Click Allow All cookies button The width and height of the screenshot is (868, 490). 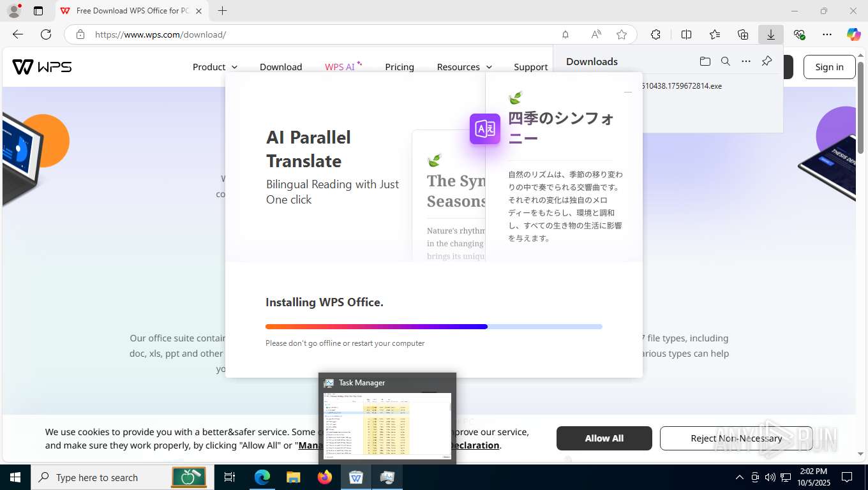click(x=604, y=438)
